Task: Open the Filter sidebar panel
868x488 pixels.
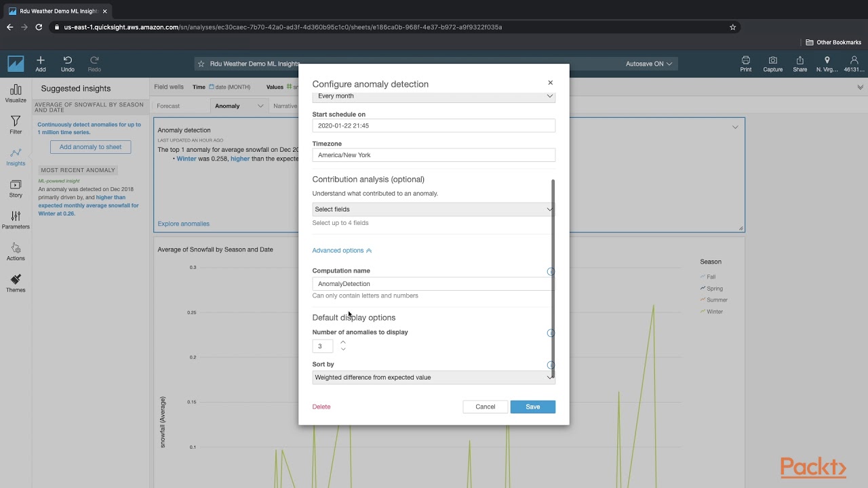Action: (16, 125)
